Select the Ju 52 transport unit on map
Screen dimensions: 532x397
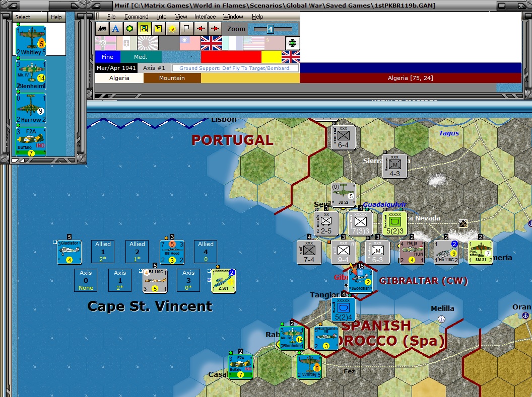point(344,195)
